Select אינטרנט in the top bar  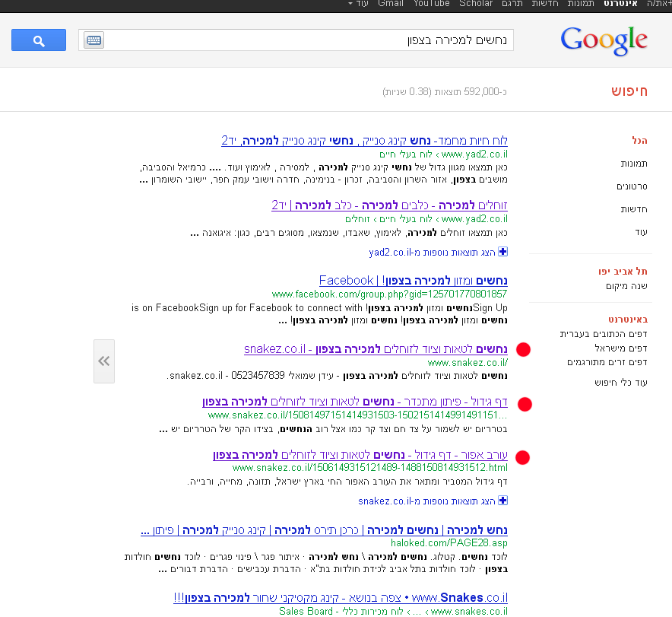click(620, 4)
